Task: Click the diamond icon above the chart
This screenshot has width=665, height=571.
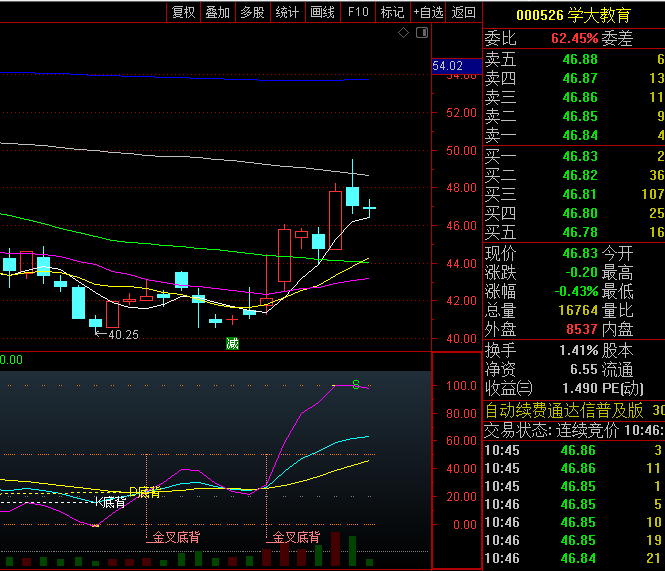Action: pyautogui.click(x=403, y=33)
